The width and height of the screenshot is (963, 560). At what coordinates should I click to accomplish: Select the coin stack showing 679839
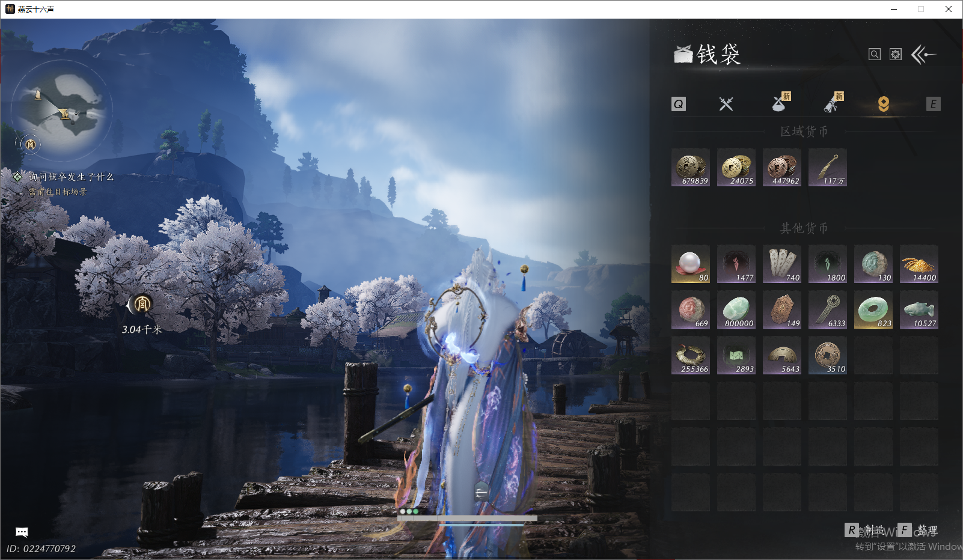point(691,168)
